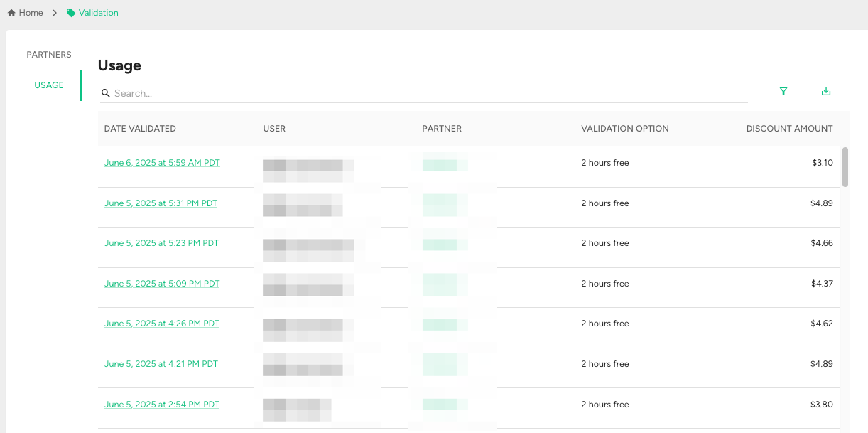
Task: Click the table vertical scrollbar thumb
Action: pyautogui.click(x=845, y=167)
